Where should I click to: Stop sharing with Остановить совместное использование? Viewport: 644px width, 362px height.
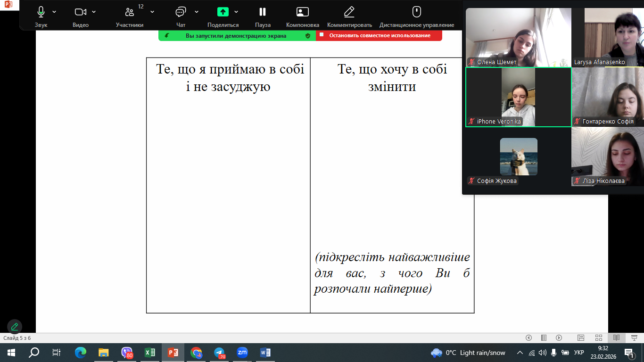[x=379, y=35]
